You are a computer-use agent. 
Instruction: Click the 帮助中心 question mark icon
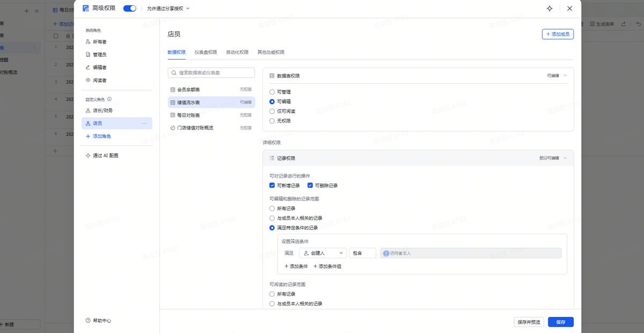click(x=88, y=321)
